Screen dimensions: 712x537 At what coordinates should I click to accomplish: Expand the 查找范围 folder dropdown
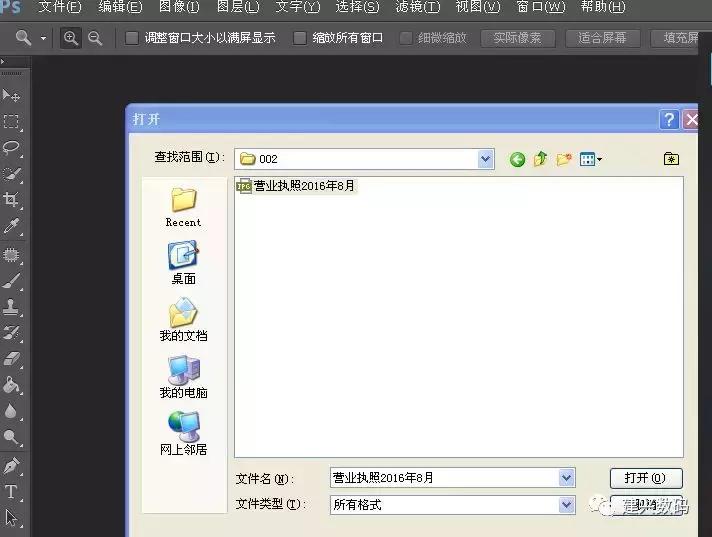pos(485,159)
